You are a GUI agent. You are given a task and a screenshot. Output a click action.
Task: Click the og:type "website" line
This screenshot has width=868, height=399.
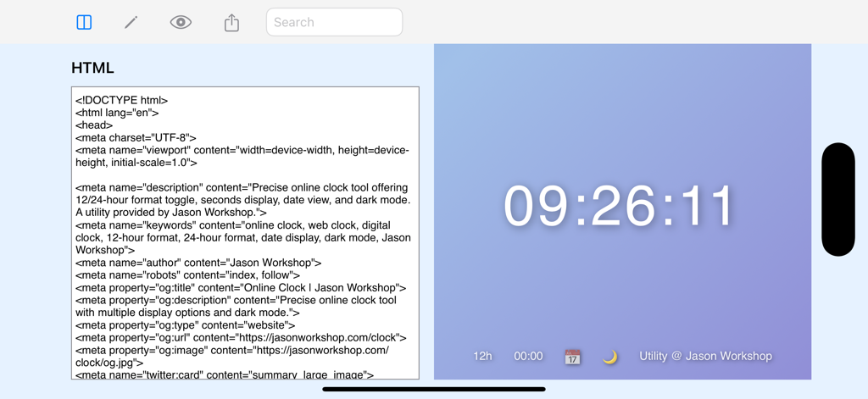[x=185, y=325]
